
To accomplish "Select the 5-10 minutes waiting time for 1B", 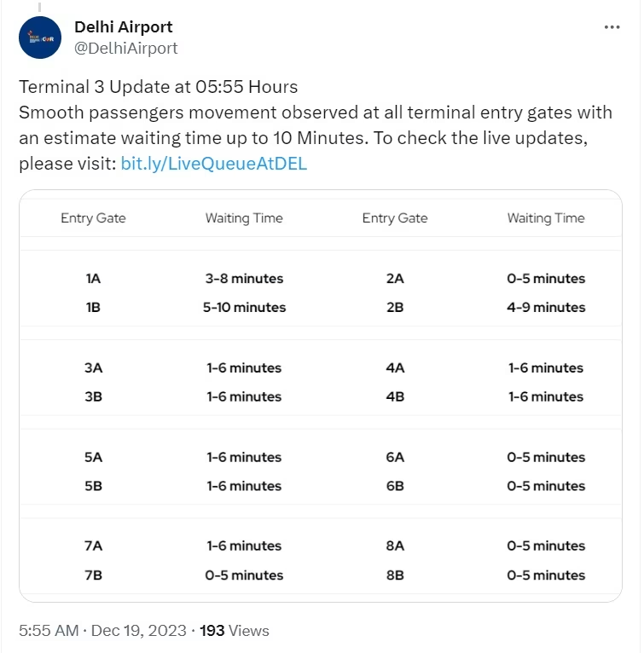I will (244, 307).
